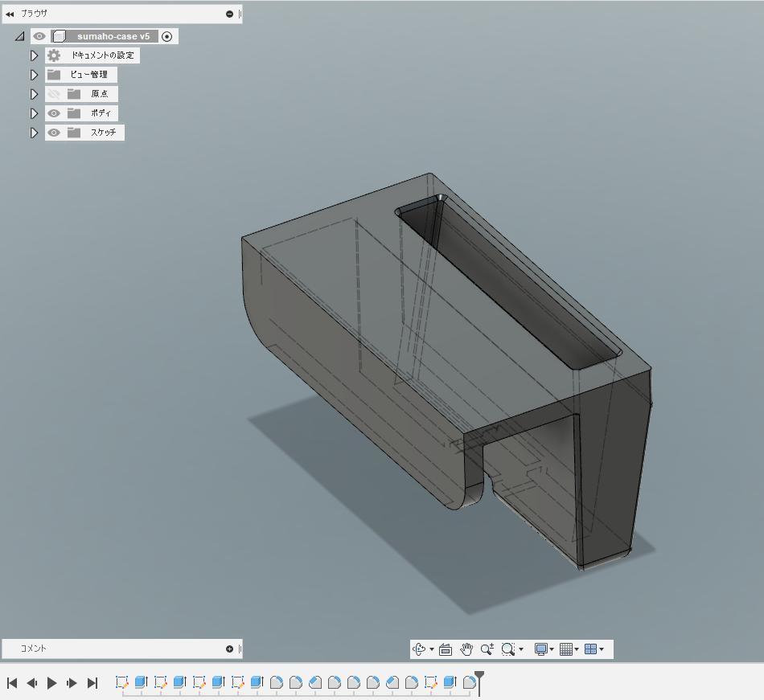Open the Display Settings monitor icon

click(x=541, y=649)
